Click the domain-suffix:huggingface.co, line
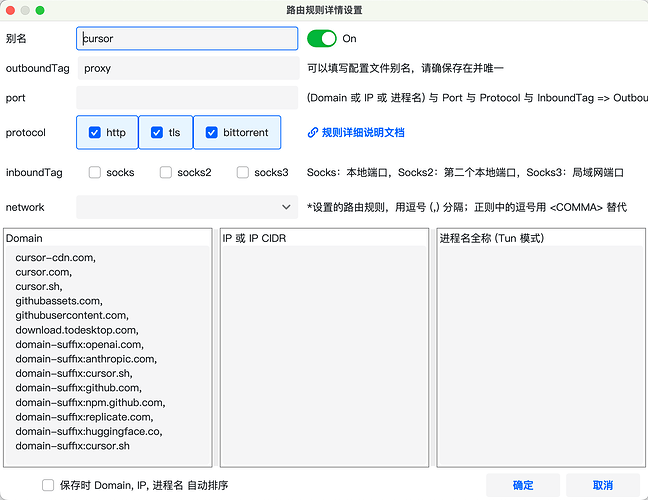Image resolution: width=648 pixels, height=500 pixels. tap(89, 431)
